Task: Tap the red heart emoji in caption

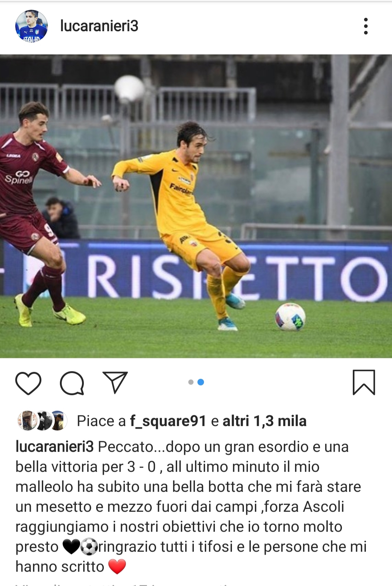Action: [x=117, y=567]
